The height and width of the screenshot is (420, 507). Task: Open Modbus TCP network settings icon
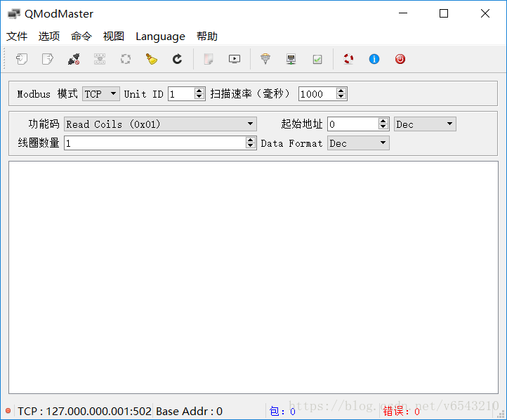click(x=291, y=59)
